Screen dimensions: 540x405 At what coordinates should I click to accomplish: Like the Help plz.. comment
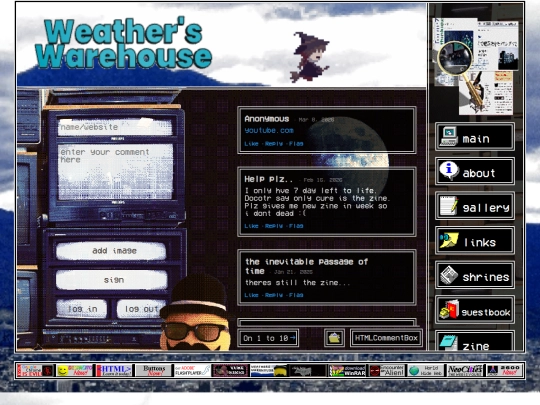tap(251, 226)
